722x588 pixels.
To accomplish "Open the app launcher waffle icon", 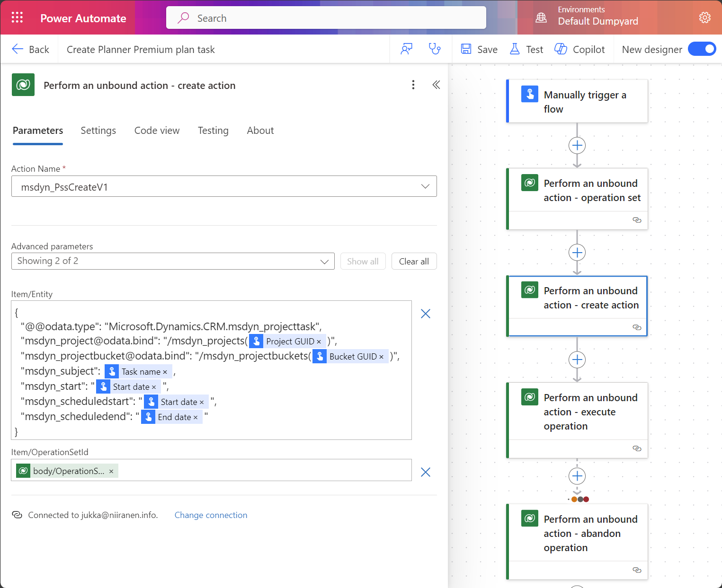I will [17, 18].
